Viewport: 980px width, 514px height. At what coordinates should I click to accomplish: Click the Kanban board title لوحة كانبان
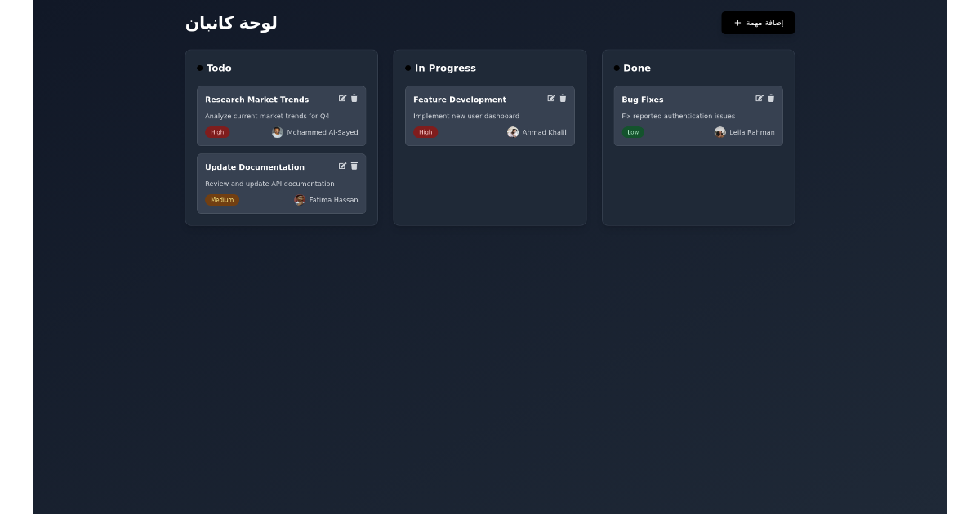pos(234,22)
